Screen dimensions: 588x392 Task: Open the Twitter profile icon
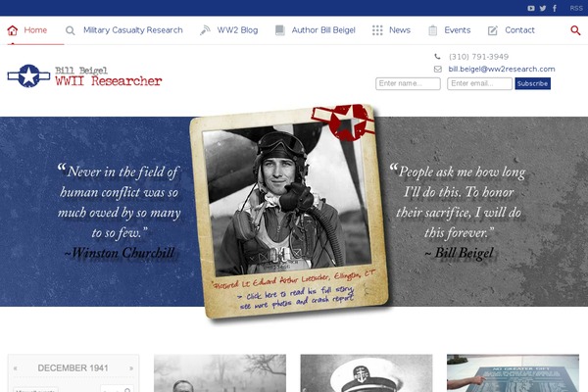pos(543,8)
